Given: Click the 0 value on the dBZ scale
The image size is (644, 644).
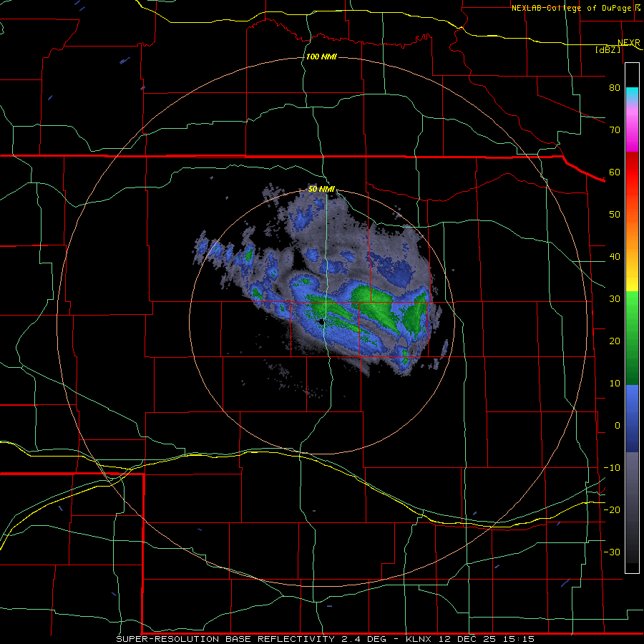Looking at the screenshot, I should pyautogui.click(x=618, y=426).
